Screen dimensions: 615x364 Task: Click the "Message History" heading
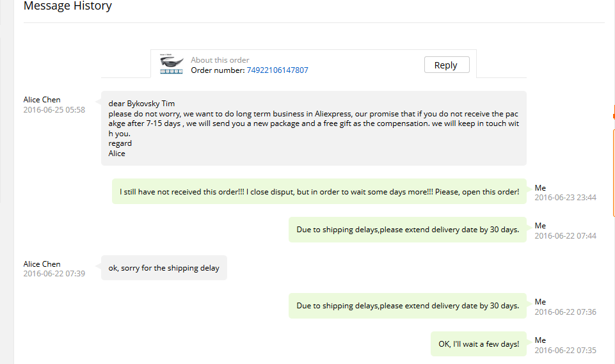tap(68, 6)
